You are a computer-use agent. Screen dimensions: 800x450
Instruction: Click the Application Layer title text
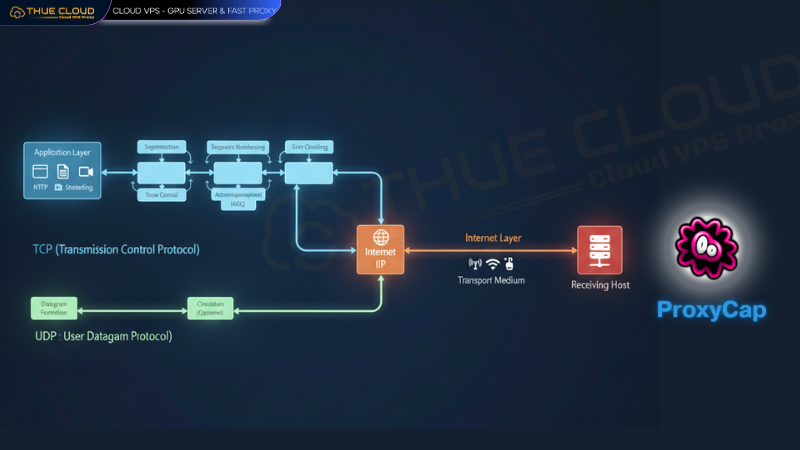(62, 152)
